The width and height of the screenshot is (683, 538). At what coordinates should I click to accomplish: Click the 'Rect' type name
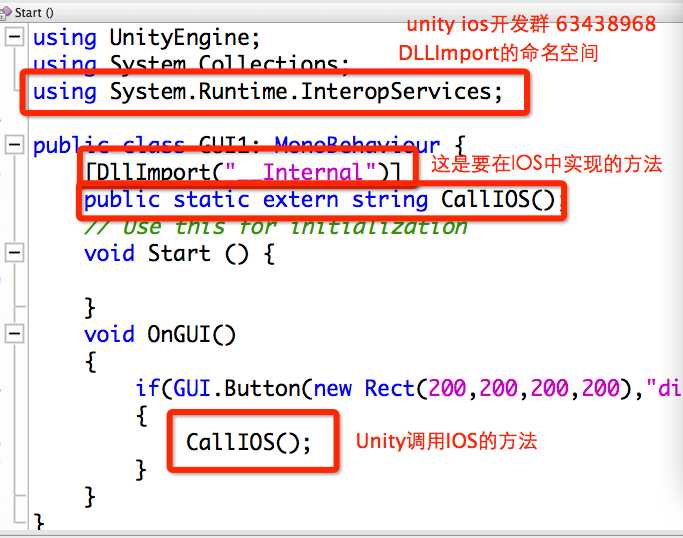click(389, 388)
